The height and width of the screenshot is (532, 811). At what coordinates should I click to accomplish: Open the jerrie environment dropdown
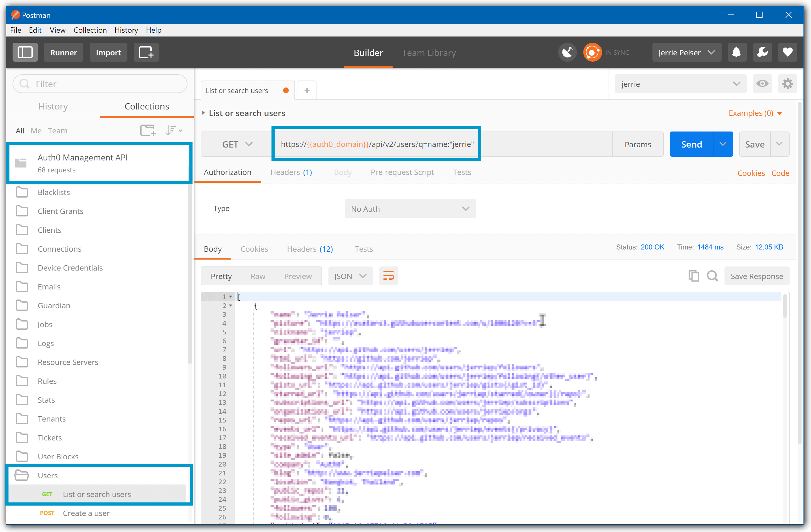click(680, 83)
